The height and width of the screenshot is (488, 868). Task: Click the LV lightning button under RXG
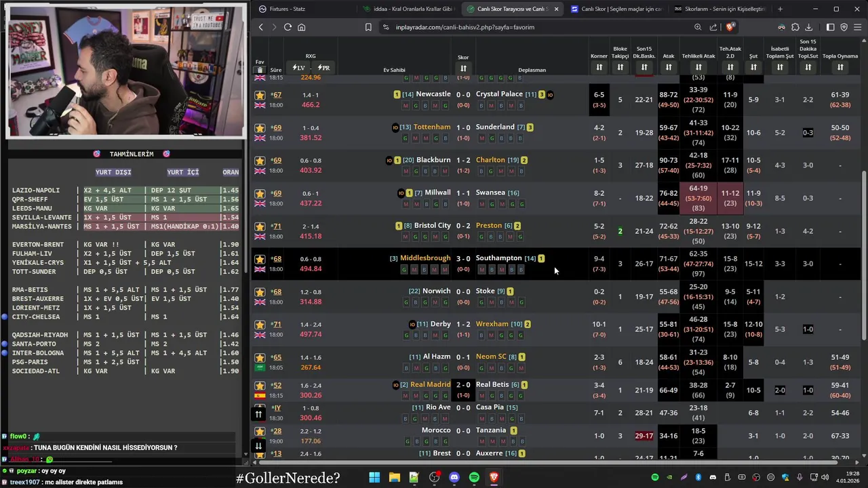(298, 68)
